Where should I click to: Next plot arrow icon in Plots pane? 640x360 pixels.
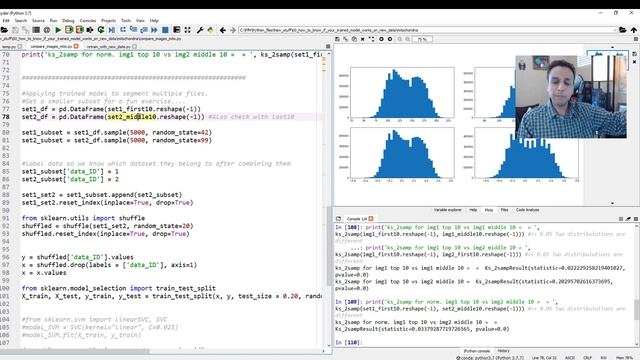390,39
